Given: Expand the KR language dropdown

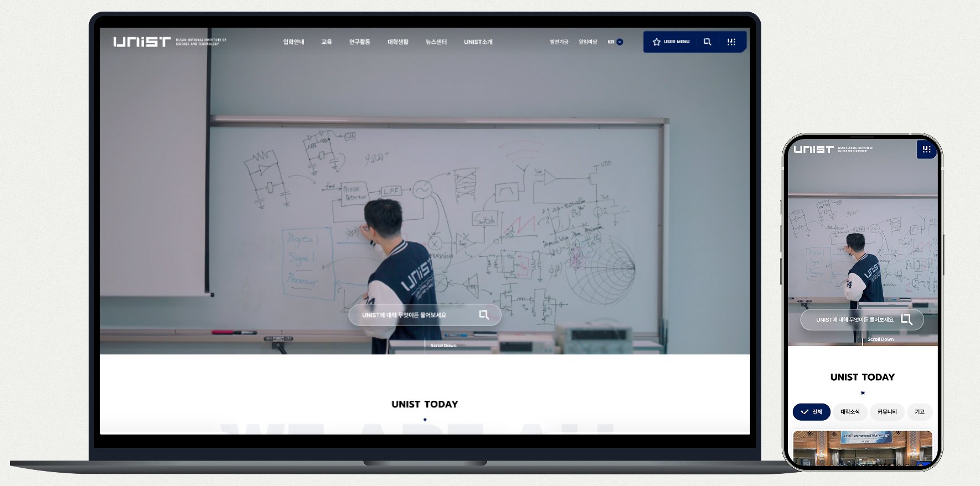Looking at the screenshot, I should pyautogui.click(x=615, y=42).
